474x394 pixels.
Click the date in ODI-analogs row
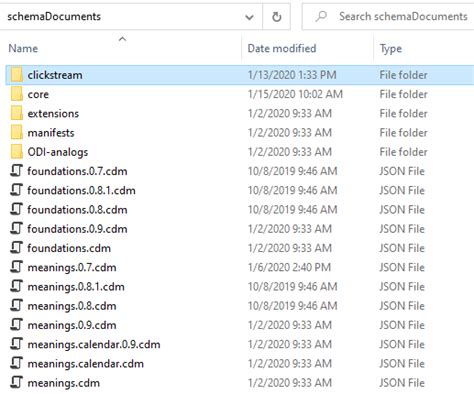tap(290, 152)
